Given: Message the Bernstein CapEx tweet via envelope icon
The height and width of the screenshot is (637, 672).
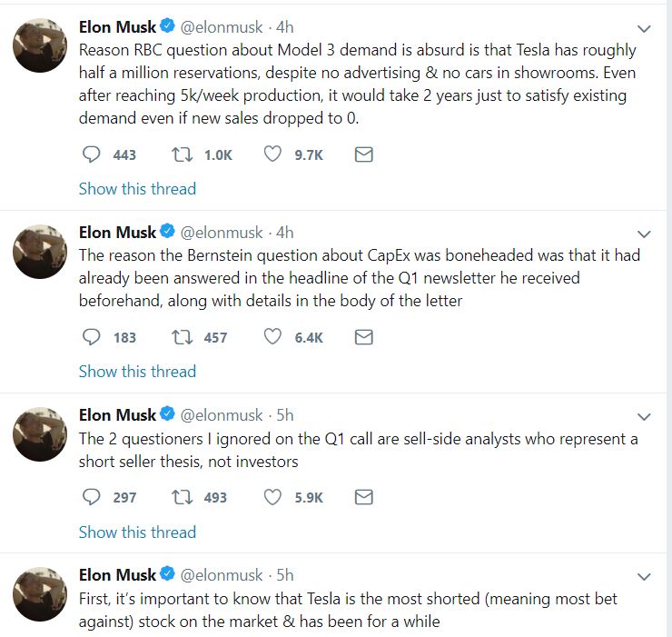Looking at the screenshot, I should (363, 337).
